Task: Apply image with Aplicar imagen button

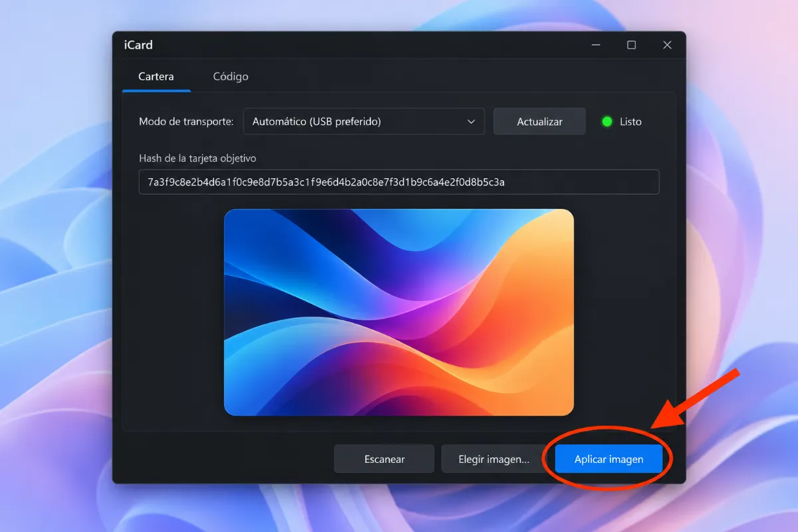Action: pyautogui.click(x=609, y=459)
